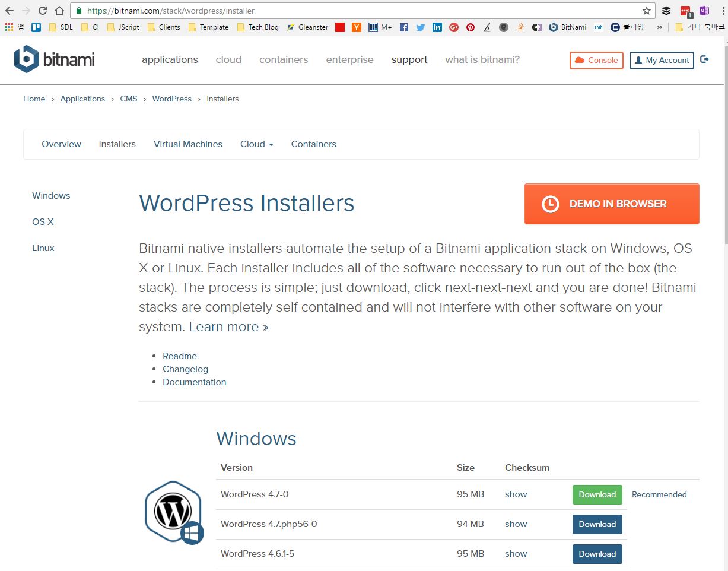Open My Account button
The width and height of the screenshot is (728, 571).
662,60
